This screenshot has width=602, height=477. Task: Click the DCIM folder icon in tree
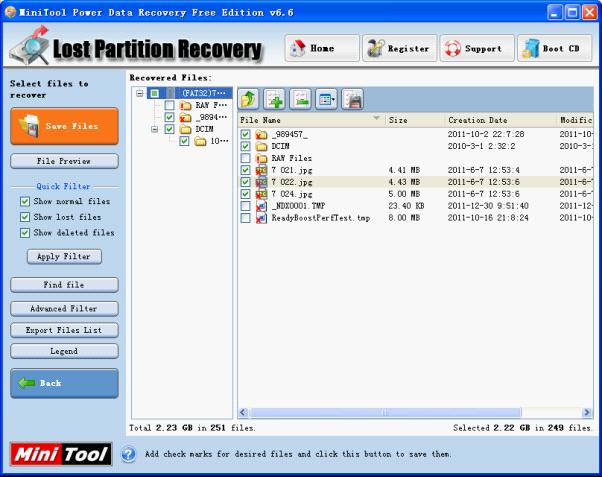point(185,129)
